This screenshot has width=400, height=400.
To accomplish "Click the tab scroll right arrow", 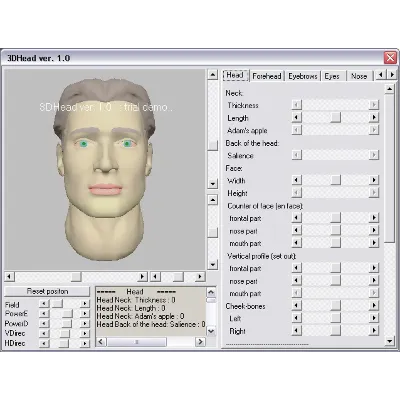I will tap(392, 75).
